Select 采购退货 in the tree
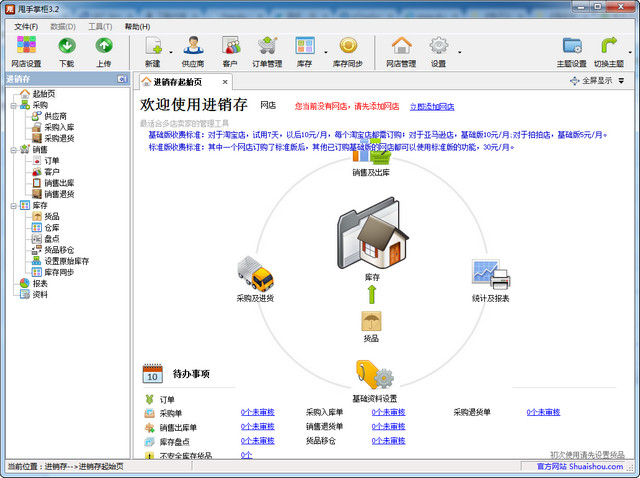Screen dimensions: 640x478 [x=59, y=138]
